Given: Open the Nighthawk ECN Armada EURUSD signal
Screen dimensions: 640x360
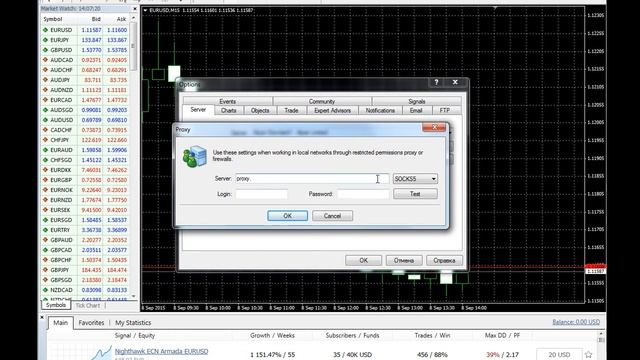Looking at the screenshot, I should click(161, 351).
